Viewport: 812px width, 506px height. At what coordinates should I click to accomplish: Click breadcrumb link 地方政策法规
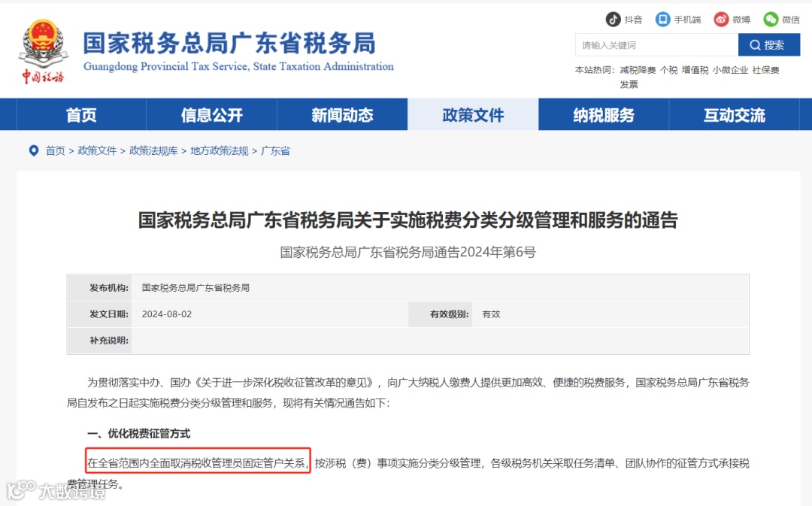(x=220, y=150)
